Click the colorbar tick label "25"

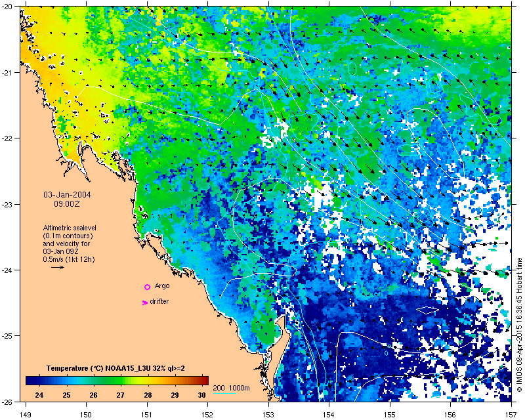click(x=66, y=395)
